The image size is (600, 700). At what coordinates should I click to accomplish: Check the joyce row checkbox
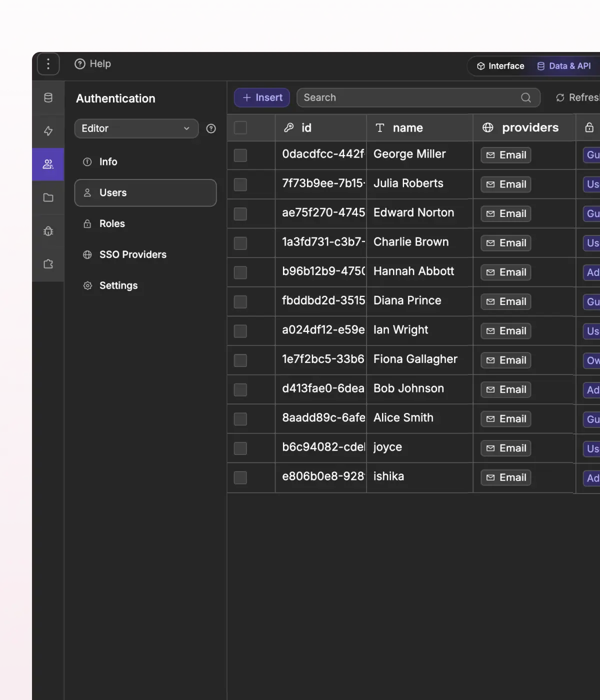240,448
